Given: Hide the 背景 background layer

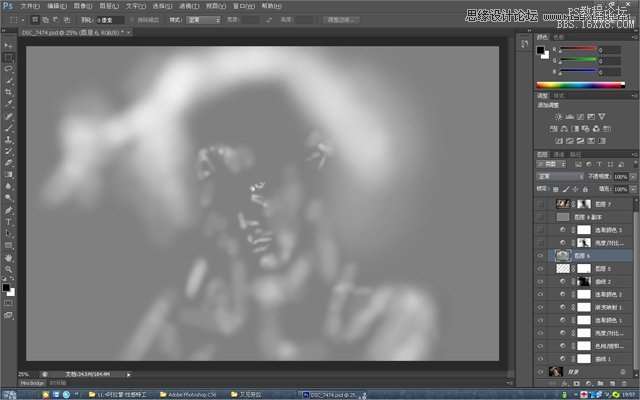Looking at the screenshot, I should click(540, 372).
